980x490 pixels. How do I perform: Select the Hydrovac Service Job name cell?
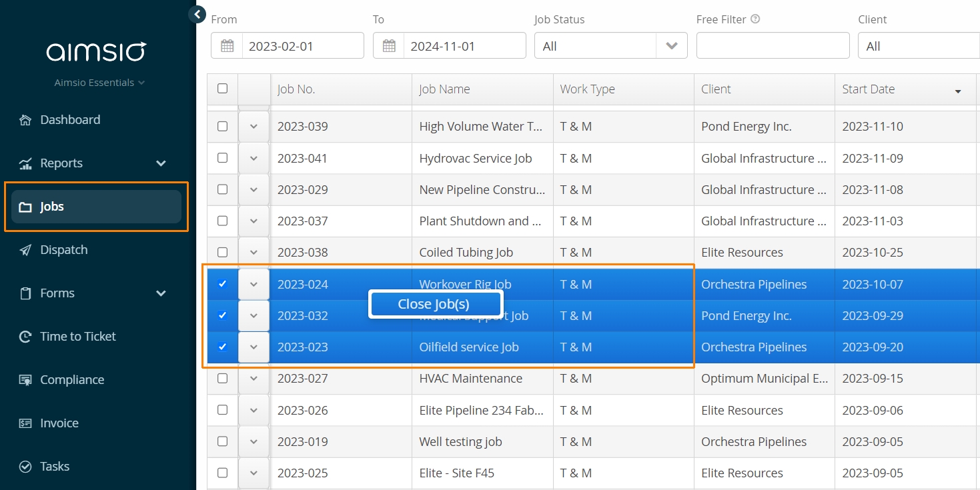pos(482,158)
